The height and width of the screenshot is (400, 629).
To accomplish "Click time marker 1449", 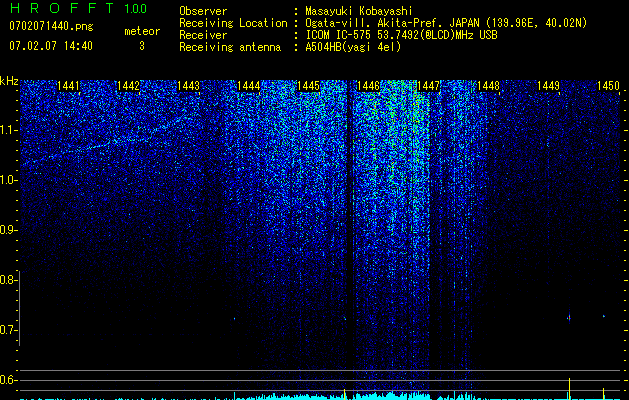I will 548,86.
